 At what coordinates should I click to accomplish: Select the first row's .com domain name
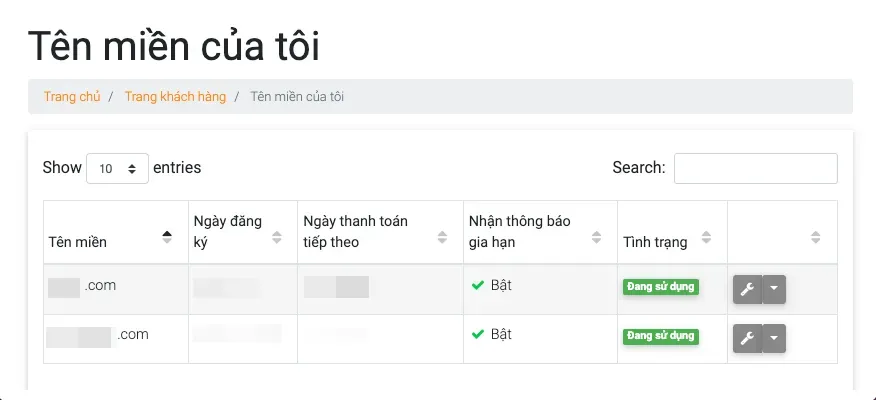click(82, 286)
